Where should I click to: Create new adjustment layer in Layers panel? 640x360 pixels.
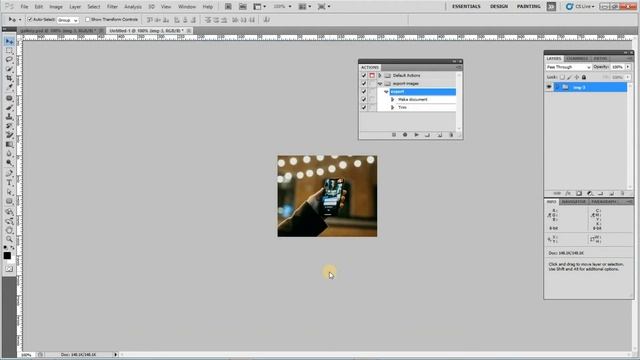589,193
